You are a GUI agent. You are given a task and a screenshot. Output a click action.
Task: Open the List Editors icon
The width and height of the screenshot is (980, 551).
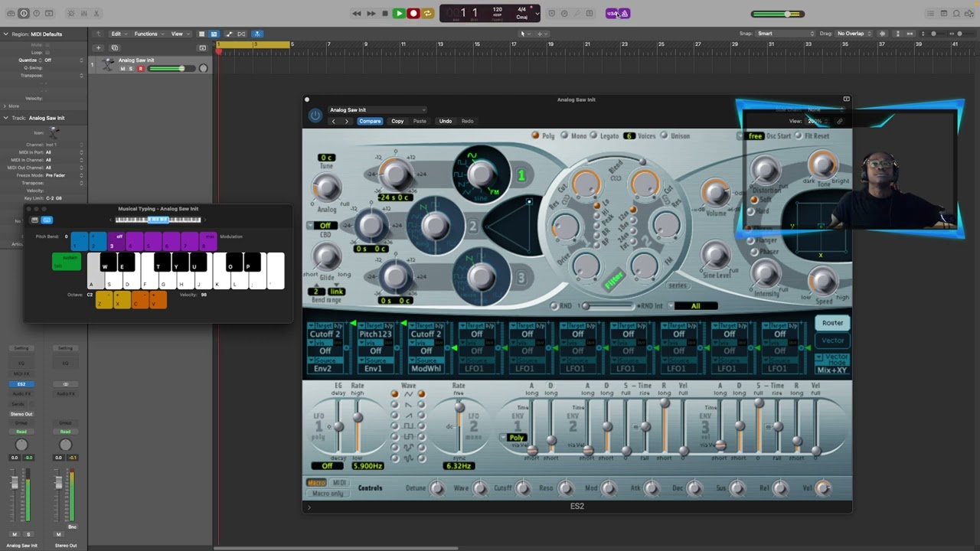(x=930, y=13)
